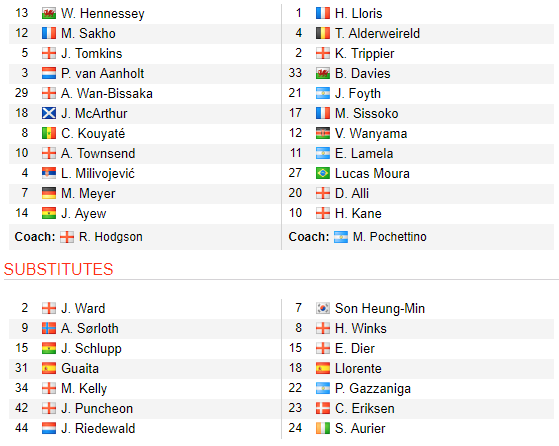Click the Argentina flag beside coach M. Pochettino
The image size is (559, 446).
(x=341, y=237)
